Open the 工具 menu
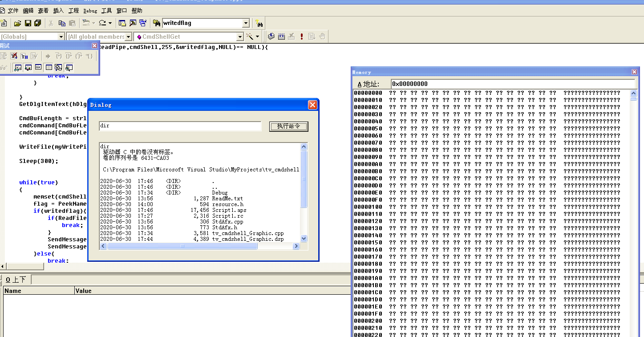Screen dimensions: 644x337 click(106, 11)
